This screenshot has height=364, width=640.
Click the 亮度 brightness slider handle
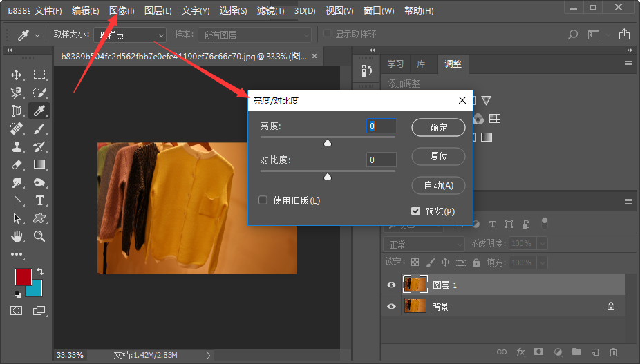[328, 142]
